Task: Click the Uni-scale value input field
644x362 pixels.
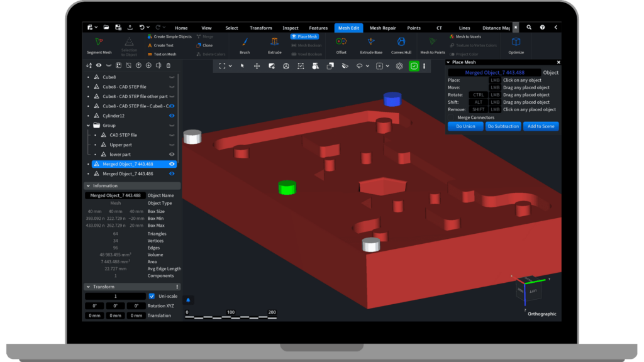Action: [x=115, y=296]
